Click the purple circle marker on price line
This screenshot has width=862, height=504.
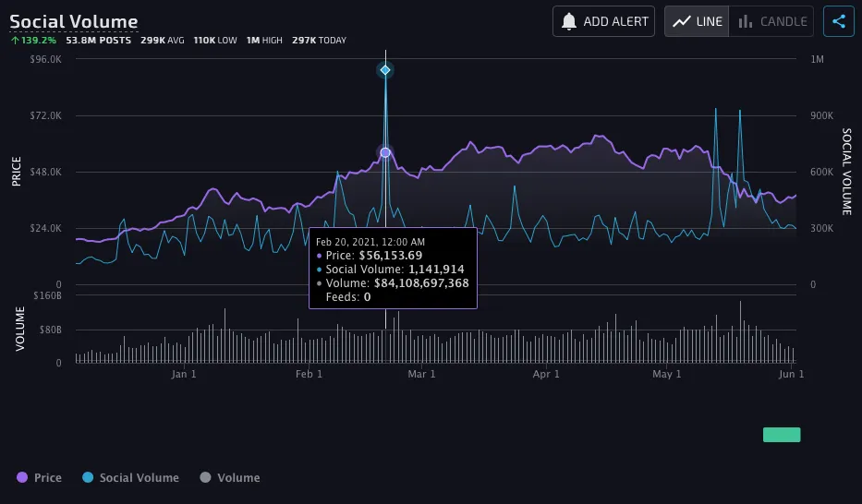(385, 153)
